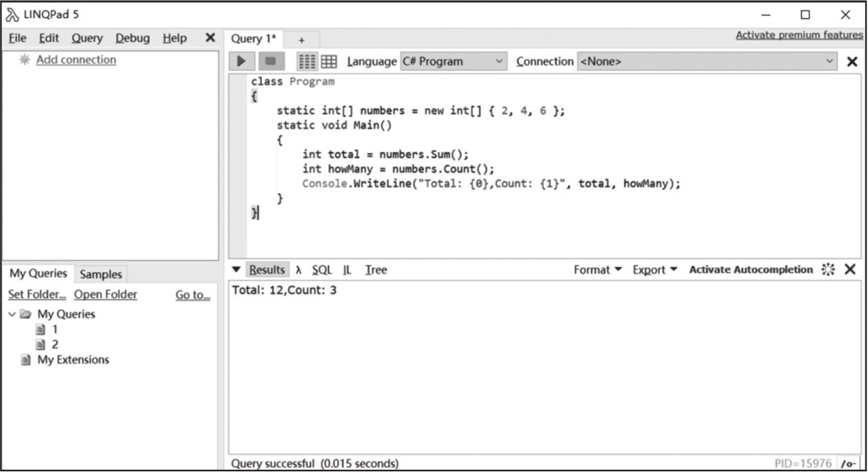Open the Export dropdown
This screenshot has height=472, width=868.
(655, 270)
